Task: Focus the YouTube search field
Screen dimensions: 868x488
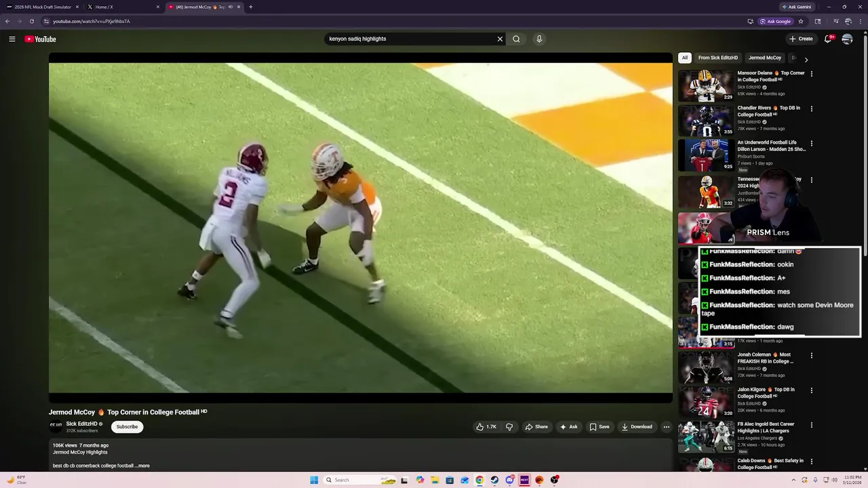Action: [410, 39]
